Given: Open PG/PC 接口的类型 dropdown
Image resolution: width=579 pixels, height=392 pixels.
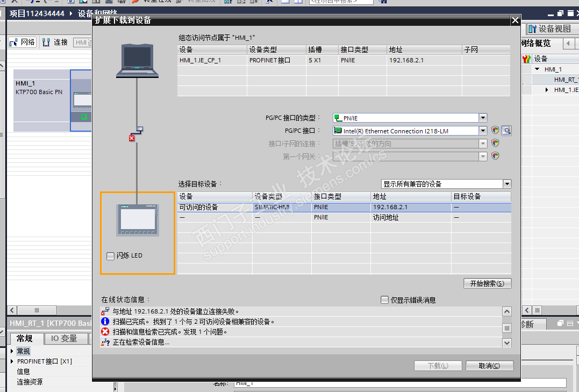Looking at the screenshot, I should [483, 118].
